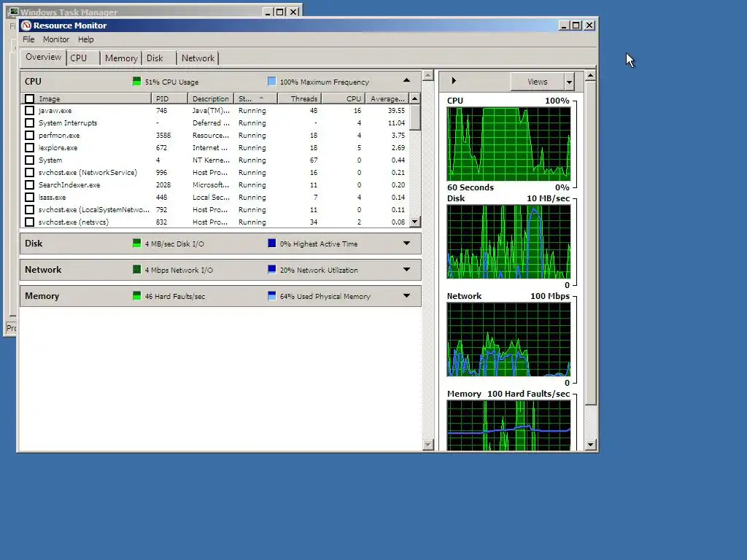Click the green CPU Usage indicator square
Viewport: 747px width, 560px height.
pos(136,82)
